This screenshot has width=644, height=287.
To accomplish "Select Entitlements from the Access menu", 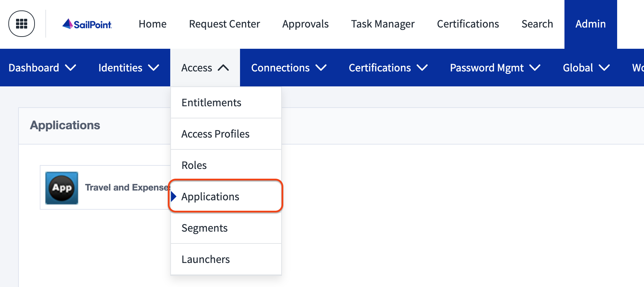I will pyautogui.click(x=211, y=103).
